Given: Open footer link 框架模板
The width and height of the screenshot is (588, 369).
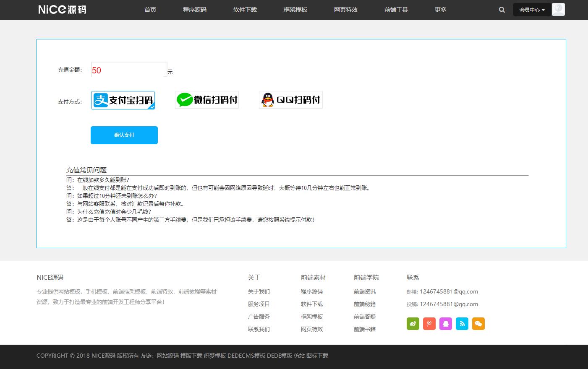Looking at the screenshot, I should (x=312, y=317).
